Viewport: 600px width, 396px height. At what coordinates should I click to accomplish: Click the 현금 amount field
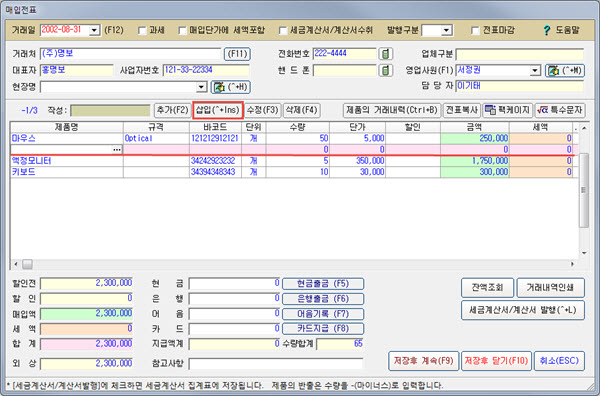(x=234, y=284)
